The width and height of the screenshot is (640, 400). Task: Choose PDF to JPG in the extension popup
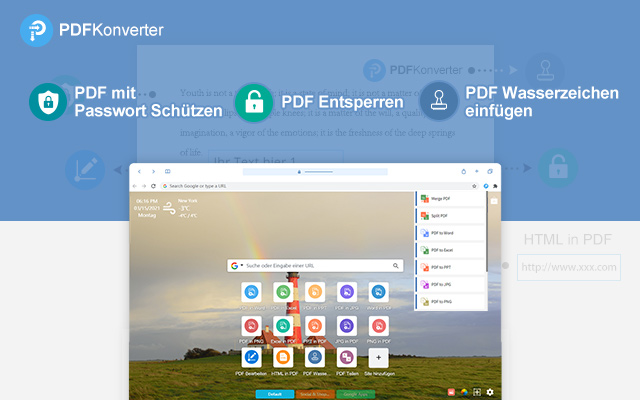(450, 284)
